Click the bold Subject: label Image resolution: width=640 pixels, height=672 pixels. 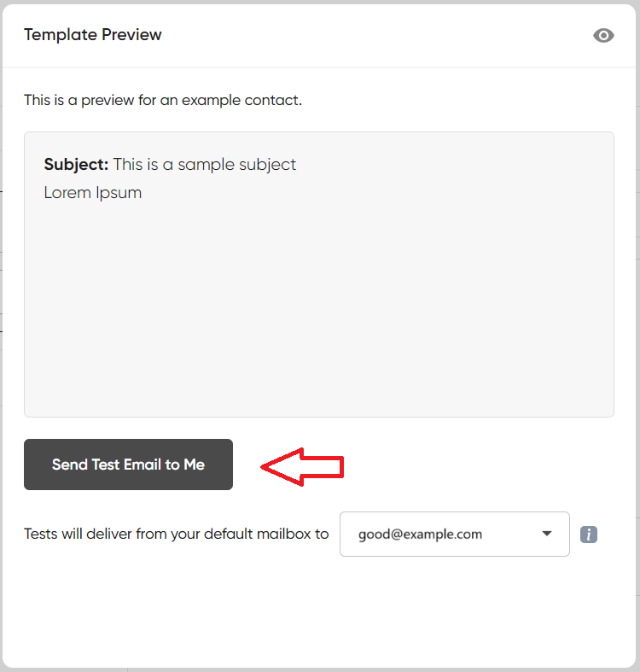[x=76, y=164]
